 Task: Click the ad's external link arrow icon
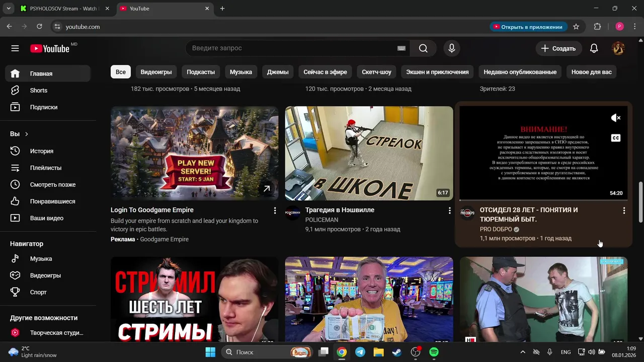[x=267, y=189]
